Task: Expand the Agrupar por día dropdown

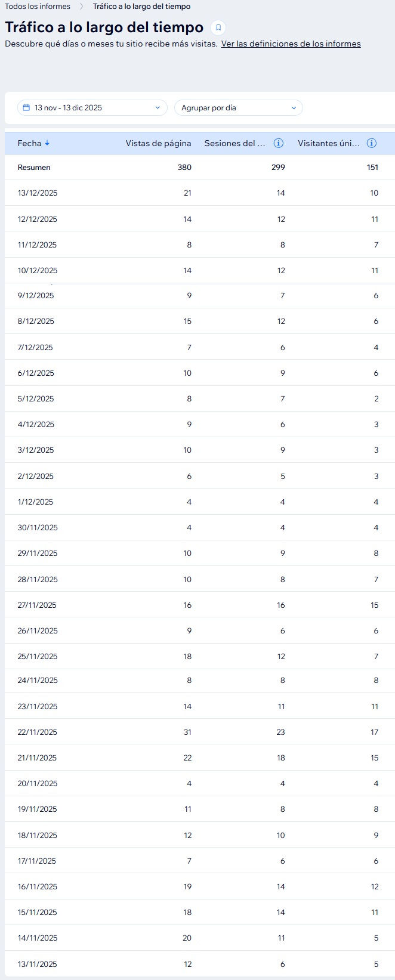Action: click(x=238, y=107)
